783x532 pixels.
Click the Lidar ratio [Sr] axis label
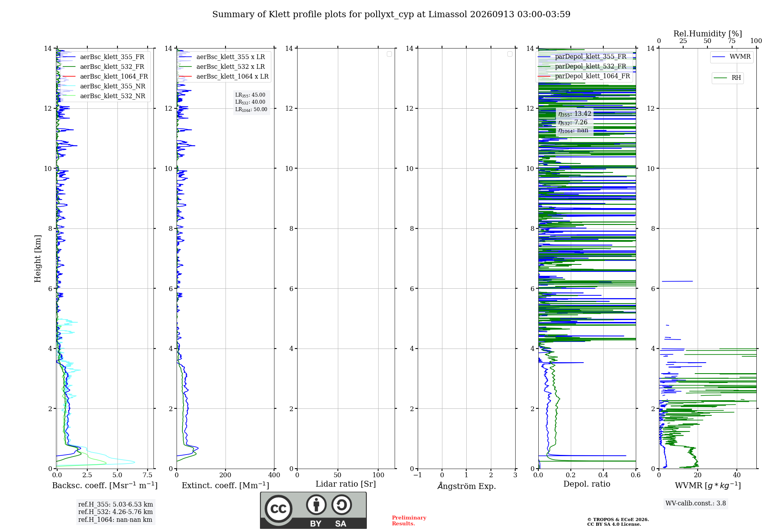(x=346, y=484)
